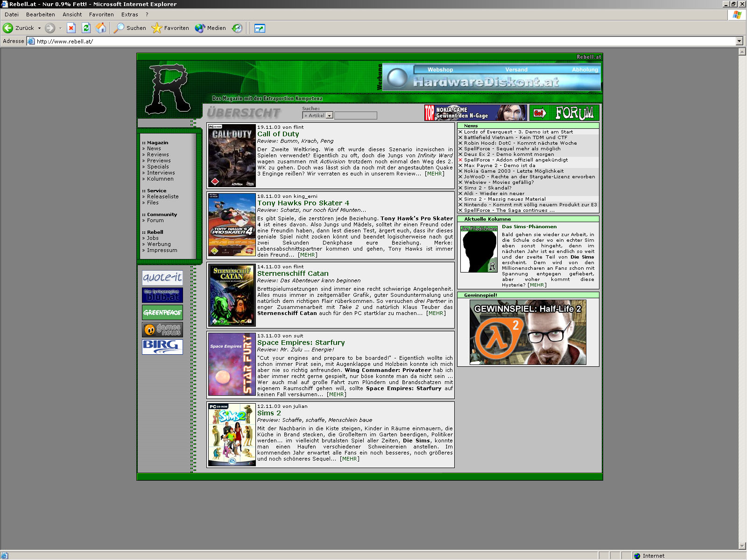This screenshot has height=560, width=747.
Task: Click the History (Verlauf) clock icon
Action: pos(237,28)
